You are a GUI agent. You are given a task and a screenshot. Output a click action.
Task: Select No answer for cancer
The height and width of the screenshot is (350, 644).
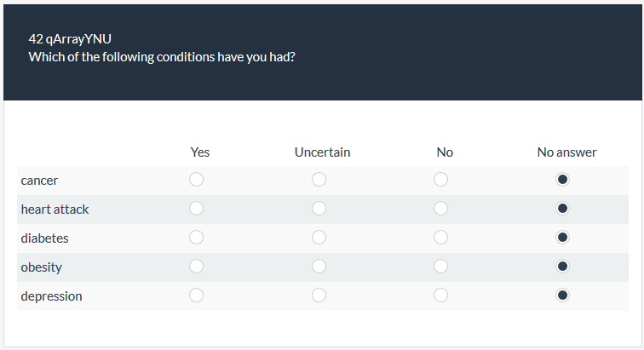[562, 180]
